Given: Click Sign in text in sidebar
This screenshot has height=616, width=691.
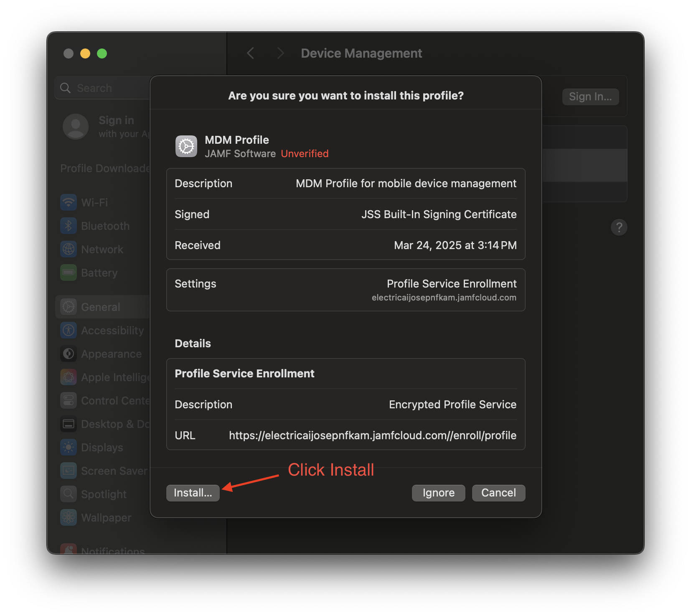Looking at the screenshot, I should tap(116, 120).
